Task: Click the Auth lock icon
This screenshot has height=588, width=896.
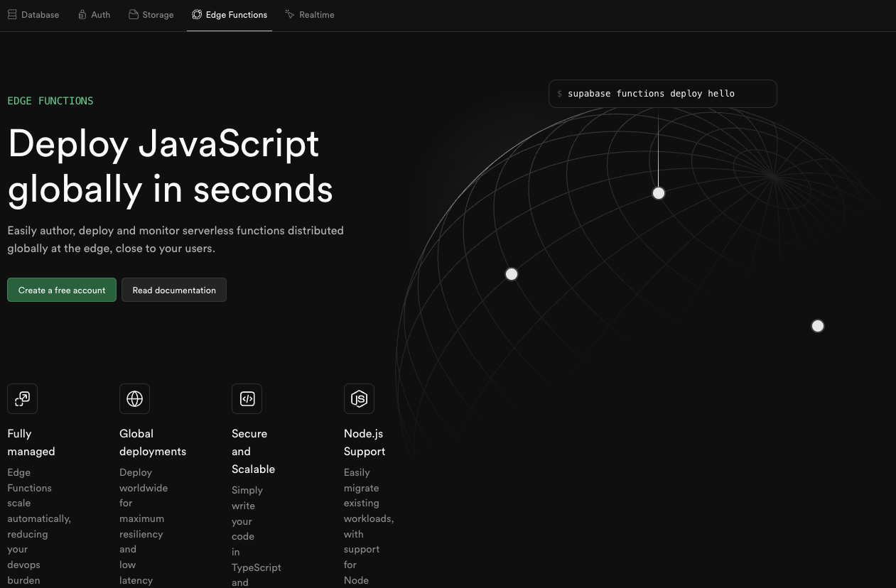Action: [x=82, y=15]
